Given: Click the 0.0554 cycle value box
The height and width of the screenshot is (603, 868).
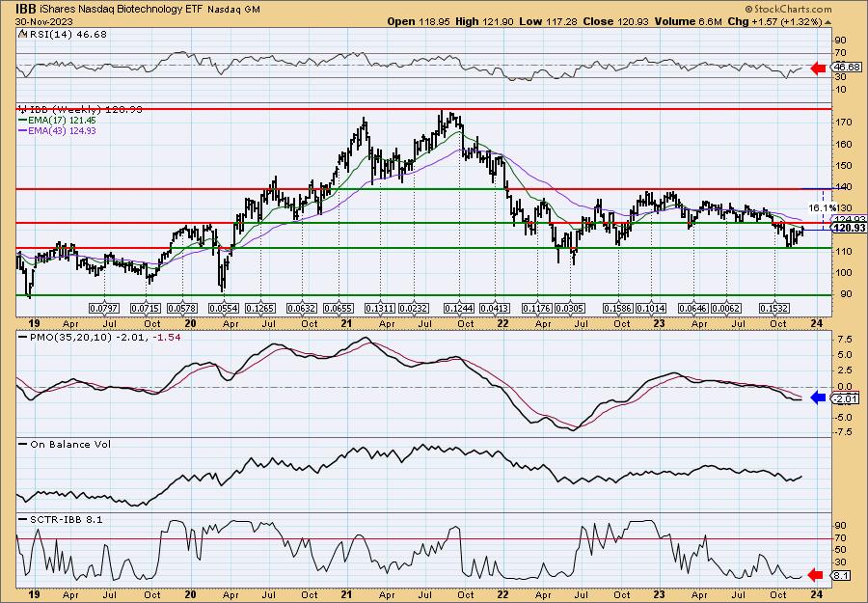Looking at the screenshot, I should tap(223, 308).
